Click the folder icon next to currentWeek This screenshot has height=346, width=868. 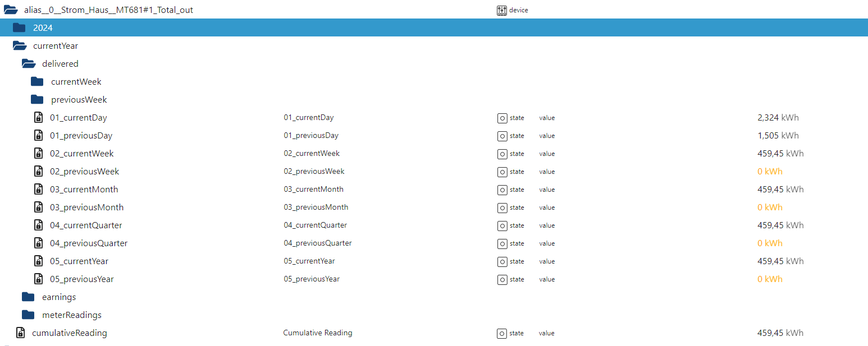pyautogui.click(x=37, y=82)
